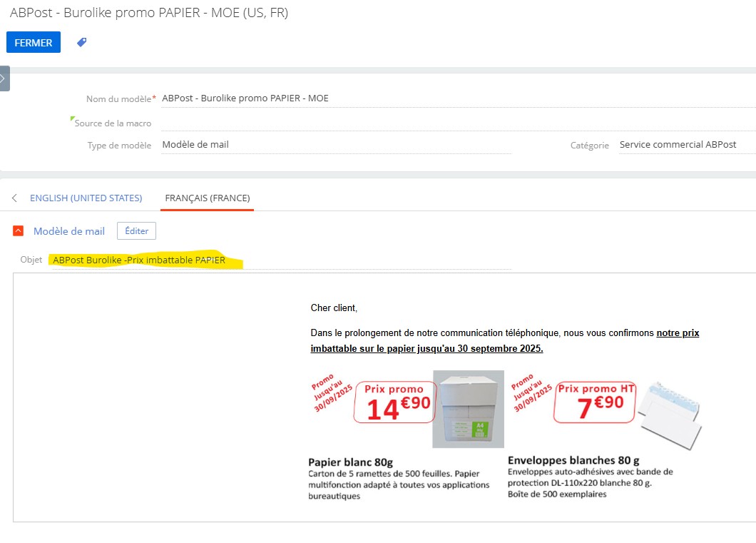Click the underlined prix imbattable text

(505, 340)
